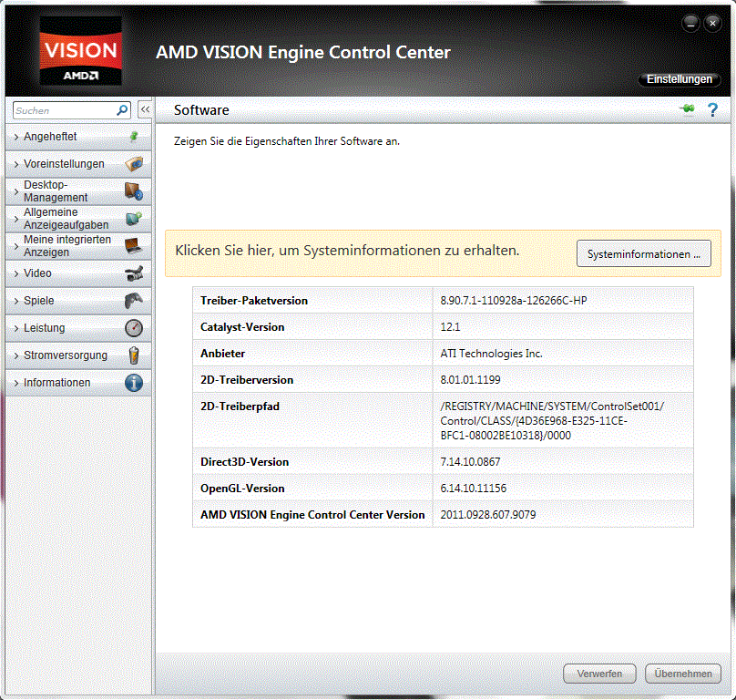Click the Voreinstellungen presets icon
736x700 pixels.
point(134,164)
